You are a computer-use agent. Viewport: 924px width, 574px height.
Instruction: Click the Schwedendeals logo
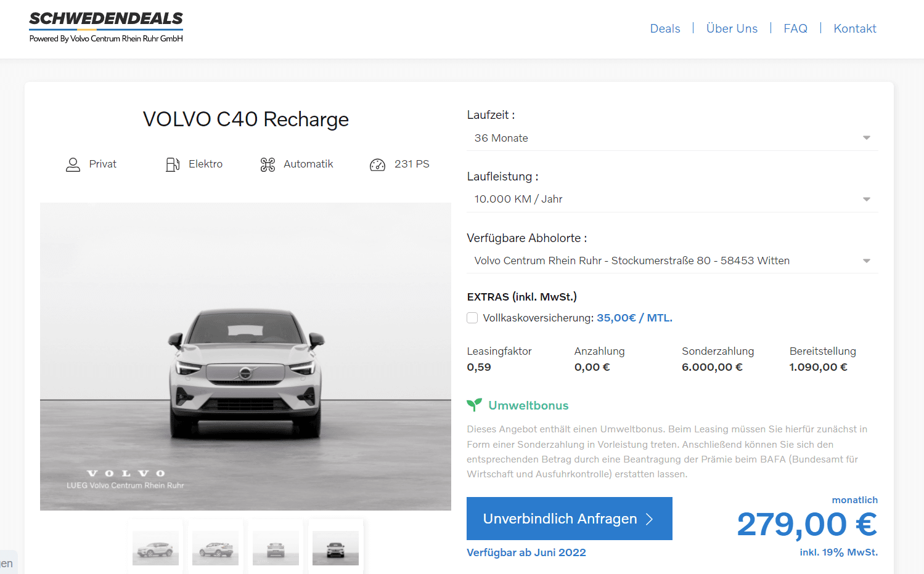[x=106, y=27]
